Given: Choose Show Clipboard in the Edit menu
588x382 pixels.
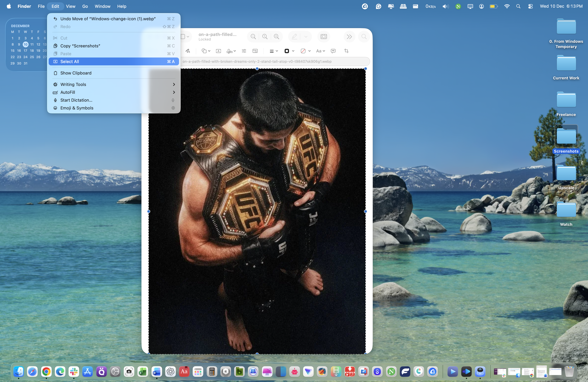Looking at the screenshot, I should tap(114, 73).
